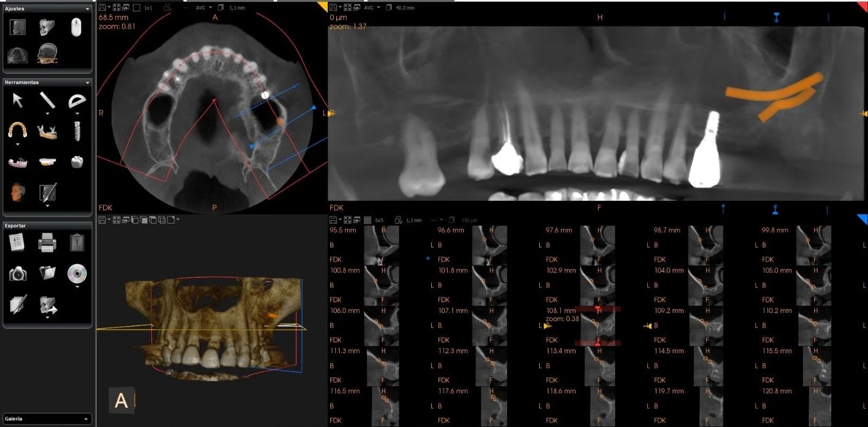Open the save dropdown arrow in axial toolbar
The image size is (868, 427).
(x=109, y=8)
